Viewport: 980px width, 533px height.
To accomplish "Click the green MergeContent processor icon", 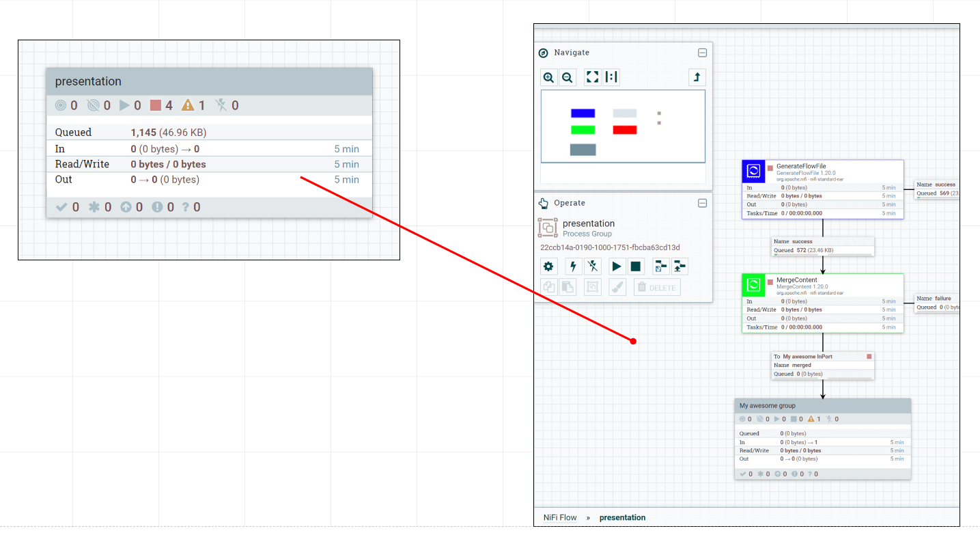I will 753,285.
